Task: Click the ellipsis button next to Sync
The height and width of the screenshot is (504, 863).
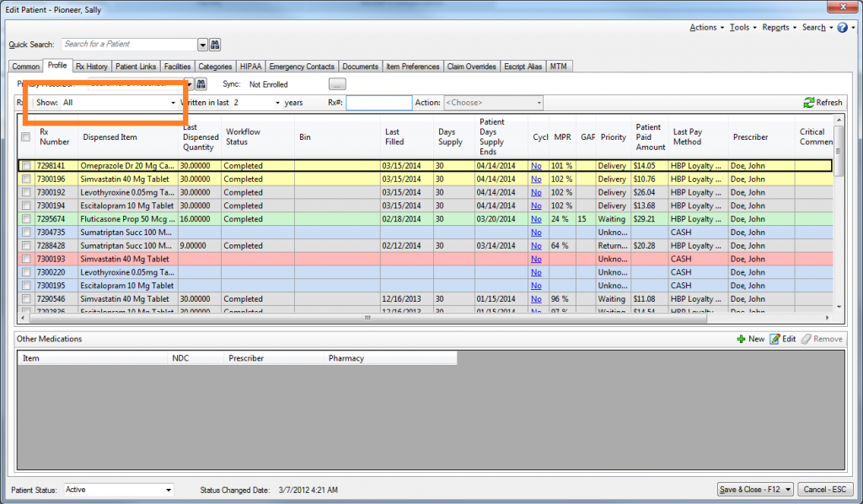Action: point(337,84)
